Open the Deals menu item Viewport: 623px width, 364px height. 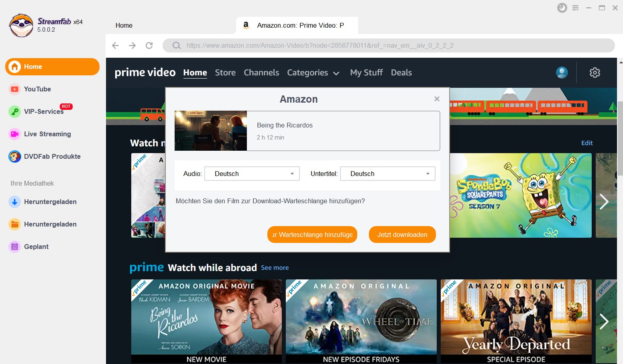coord(401,73)
